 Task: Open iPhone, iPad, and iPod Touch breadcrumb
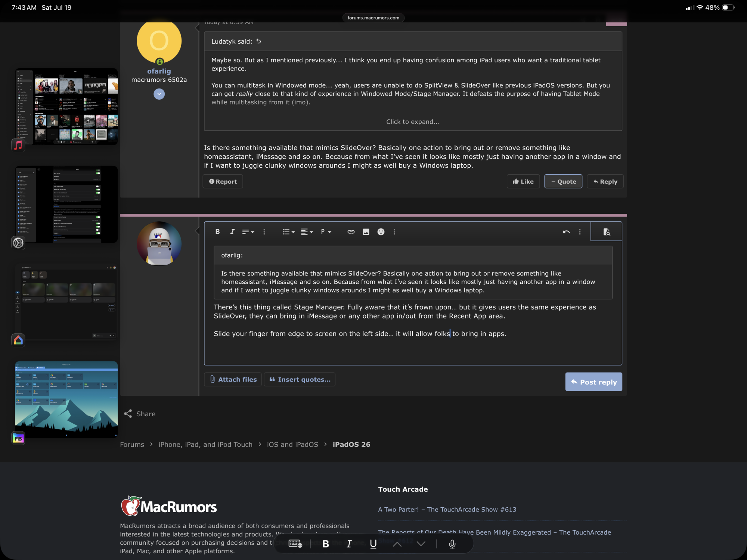(x=205, y=444)
